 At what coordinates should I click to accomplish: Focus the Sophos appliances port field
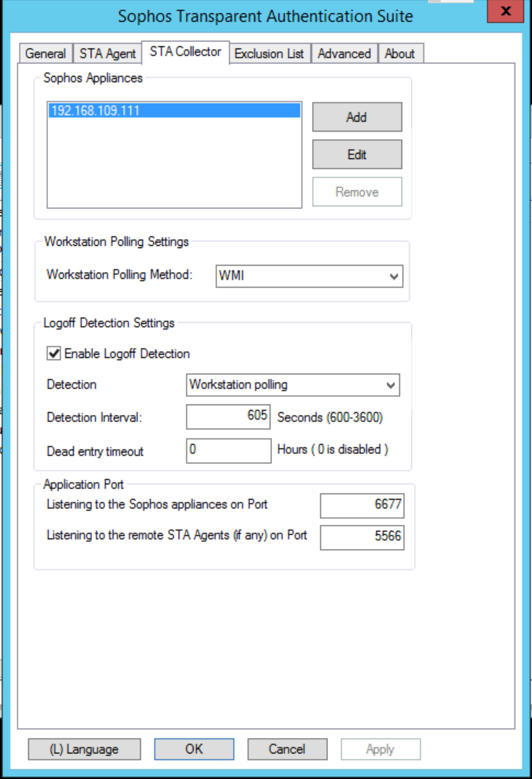pyautogui.click(x=362, y=505)
